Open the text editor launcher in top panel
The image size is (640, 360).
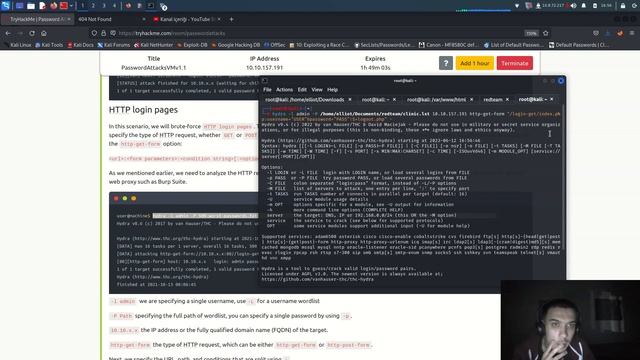[42, 6]
